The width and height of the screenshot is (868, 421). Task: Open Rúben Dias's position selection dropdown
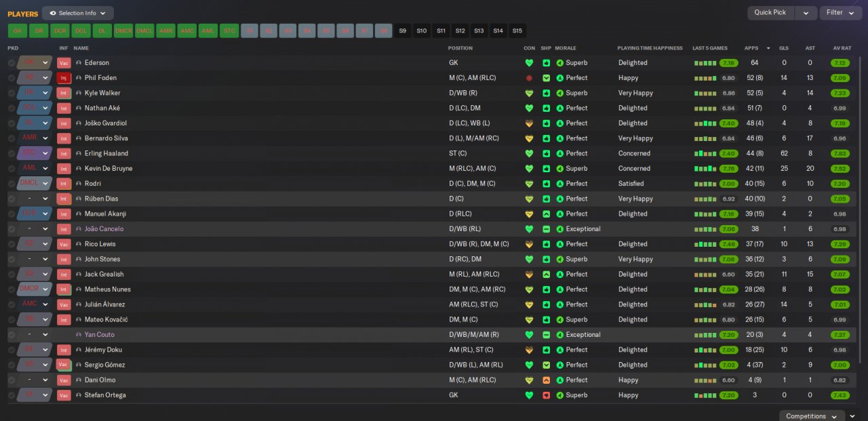35,199
